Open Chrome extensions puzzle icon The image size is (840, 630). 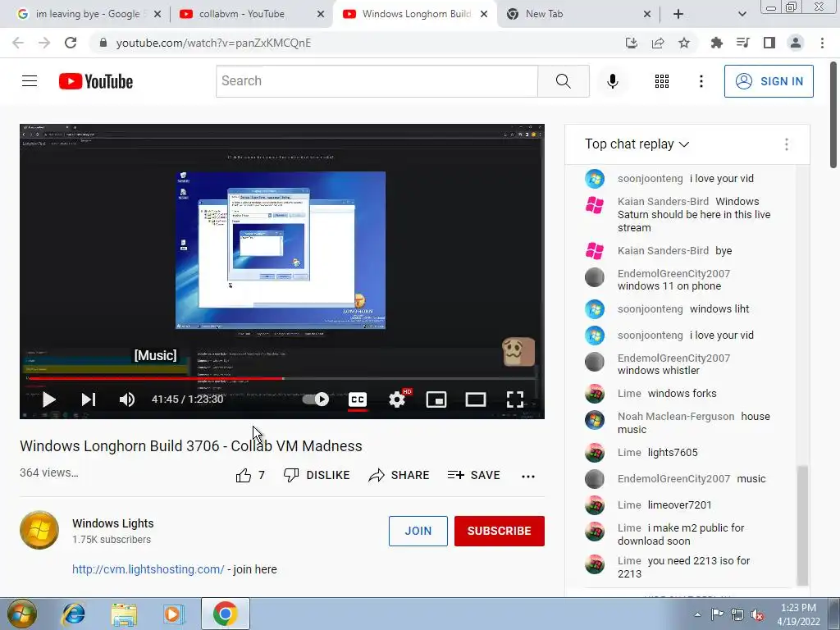pyautogui.click(x=717, y=43)
